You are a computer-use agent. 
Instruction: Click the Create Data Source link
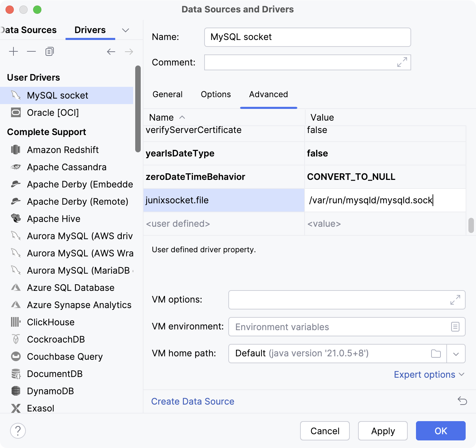pyautogui.click(x=193, y=401)
